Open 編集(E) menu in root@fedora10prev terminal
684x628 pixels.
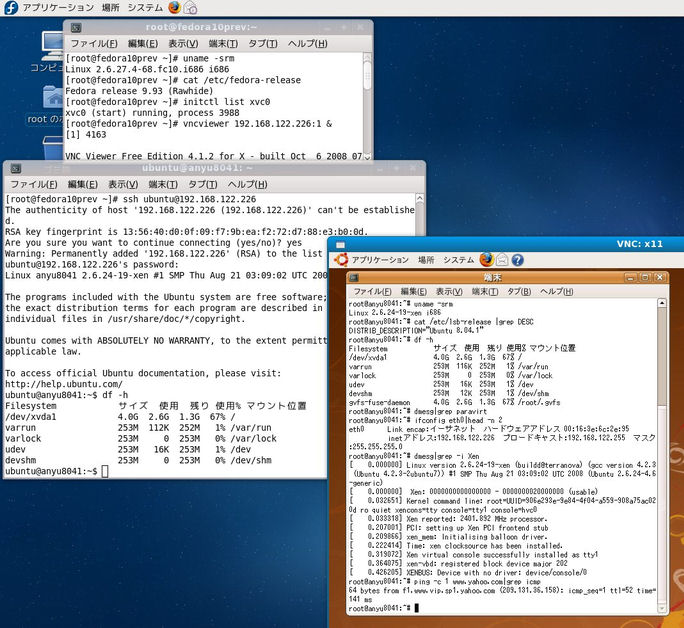(143, 44)
